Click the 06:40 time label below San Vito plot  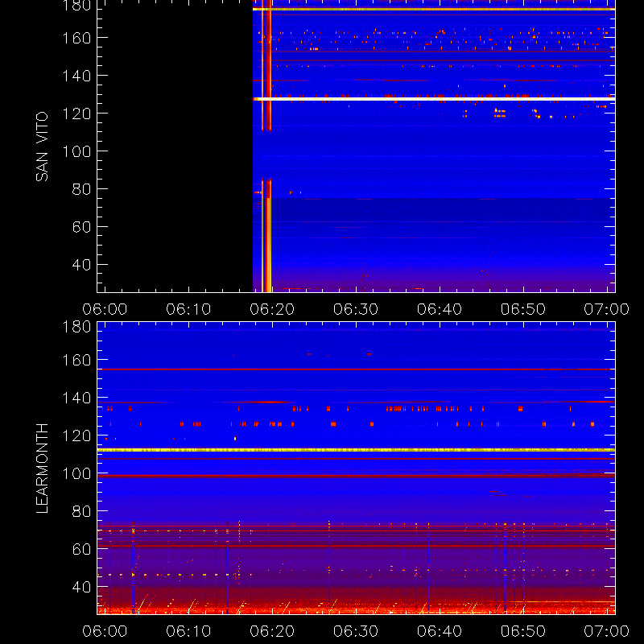point(440,309)
